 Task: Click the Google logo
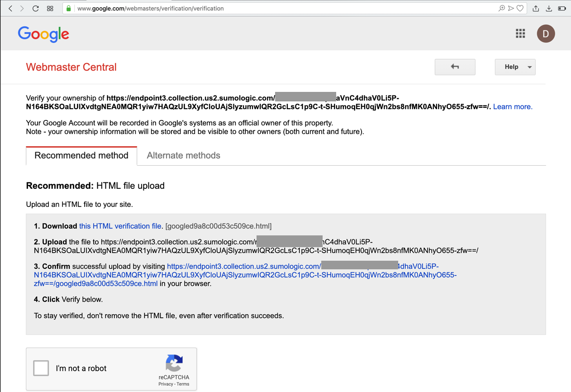point(43,34)
